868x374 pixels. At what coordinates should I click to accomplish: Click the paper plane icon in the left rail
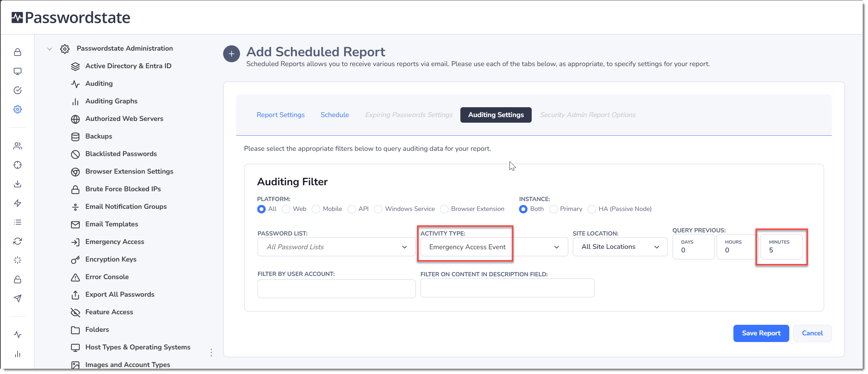click(x=18, y=298)
